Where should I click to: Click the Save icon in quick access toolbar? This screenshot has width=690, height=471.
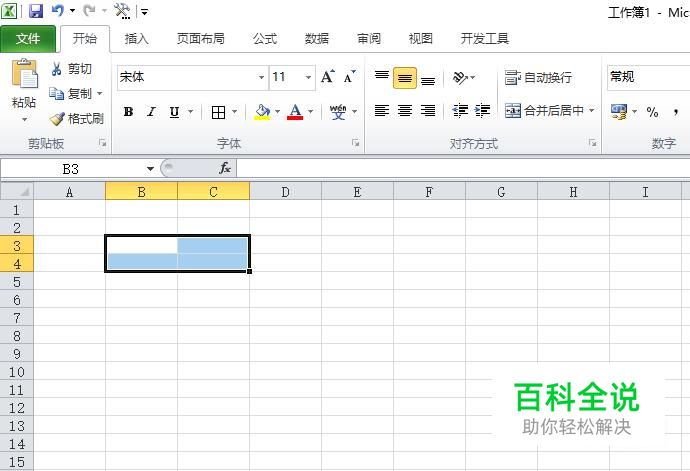click(x=36, y=11)
